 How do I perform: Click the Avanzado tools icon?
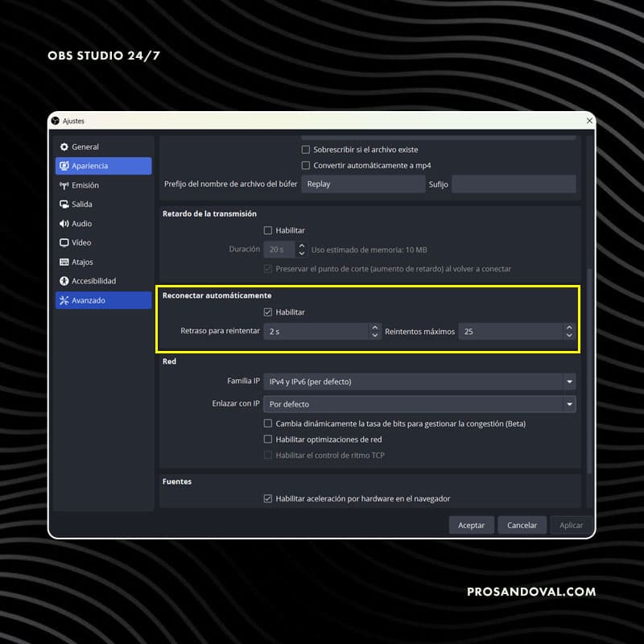pos(64,300)
